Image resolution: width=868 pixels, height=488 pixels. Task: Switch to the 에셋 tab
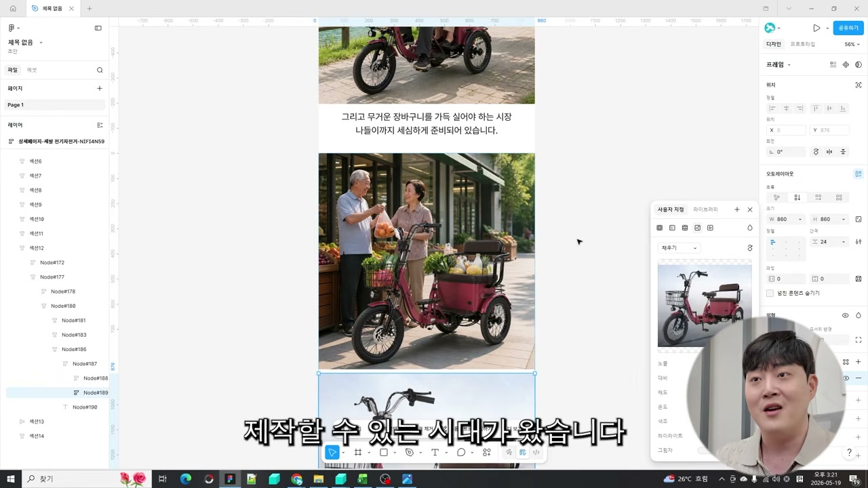(x=32, y=70)
